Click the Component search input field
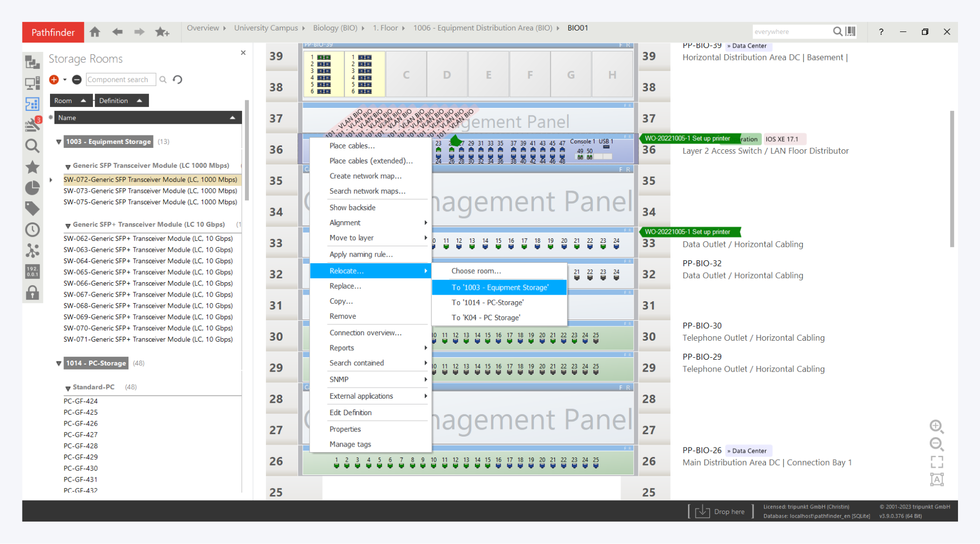This screenshot has height=544, width=980. [120, 79]
